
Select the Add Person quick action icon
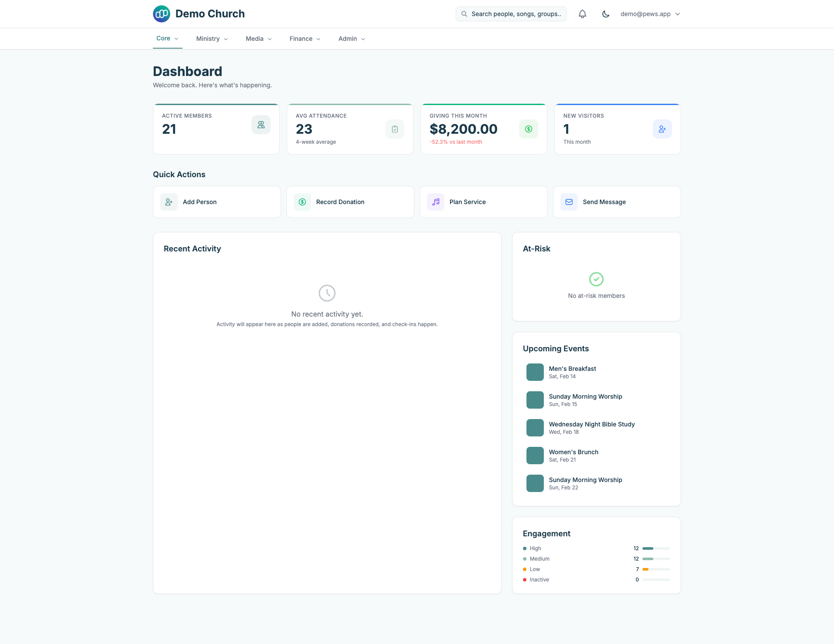point(169,201)
